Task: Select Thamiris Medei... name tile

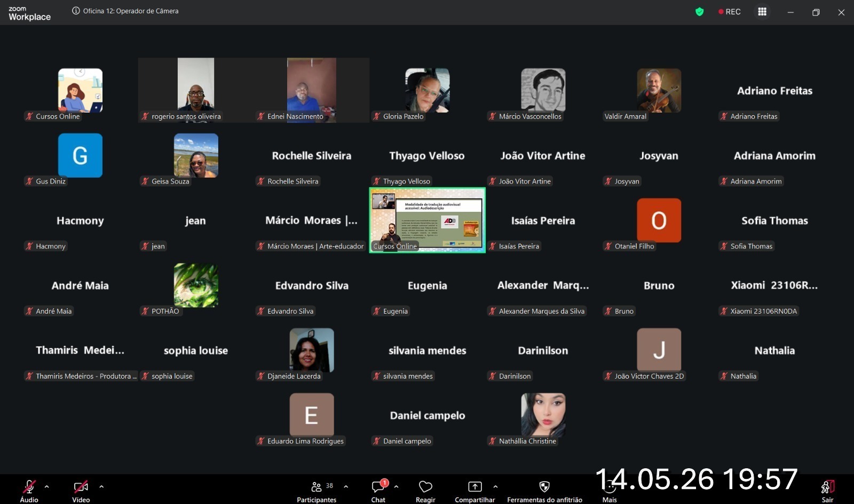Action: pos(80,350)
